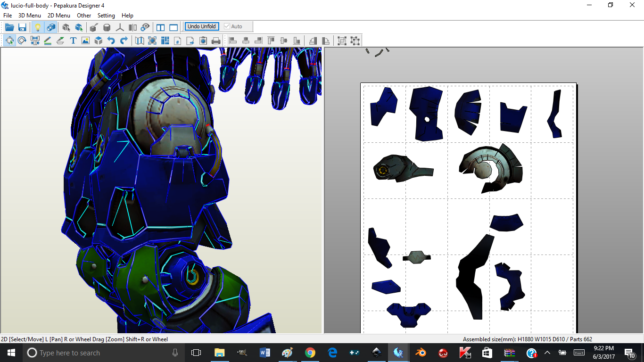
Task: Select the edit flaps pencil tool
Action: coord(48,41)
